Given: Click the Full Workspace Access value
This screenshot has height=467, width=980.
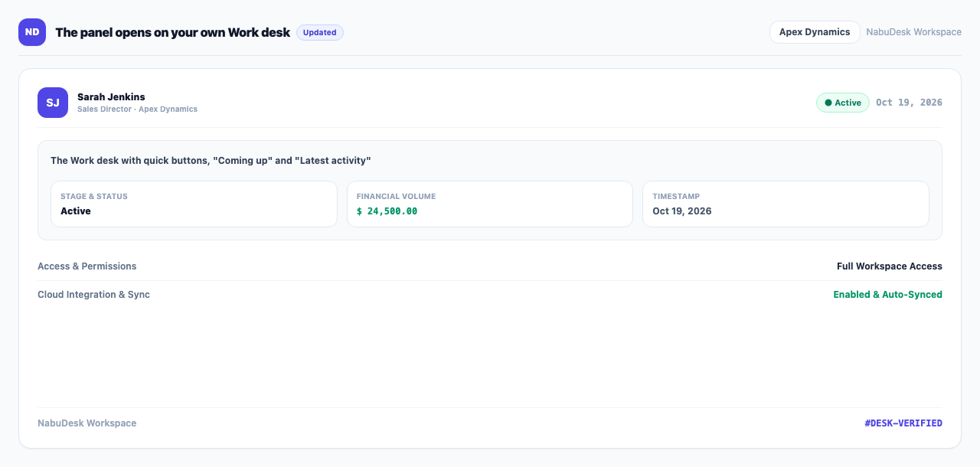Looking at the screenshot, I should click(x=890, y=266).
